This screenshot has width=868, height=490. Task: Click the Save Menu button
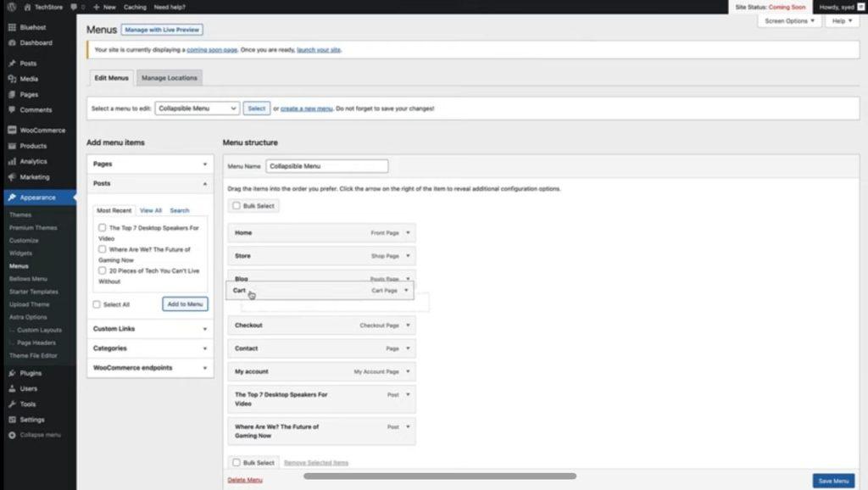(x=833, y=480)
